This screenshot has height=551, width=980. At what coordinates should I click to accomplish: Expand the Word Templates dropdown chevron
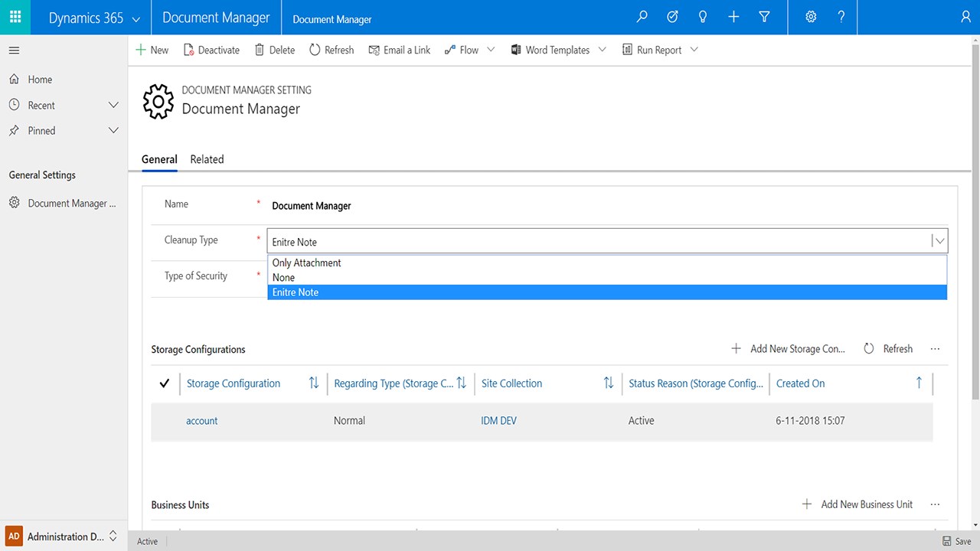[602, 50]
